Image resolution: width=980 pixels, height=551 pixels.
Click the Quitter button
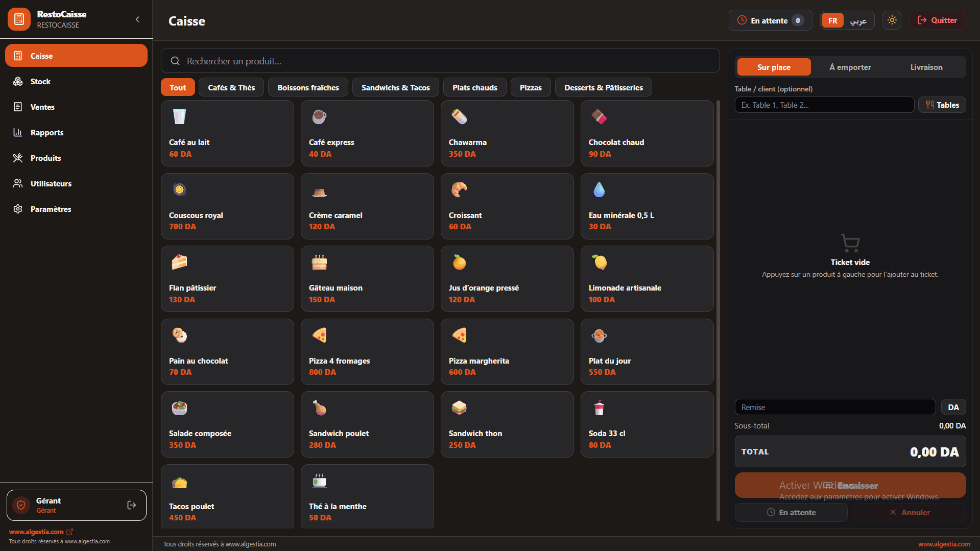click(937, 20)
